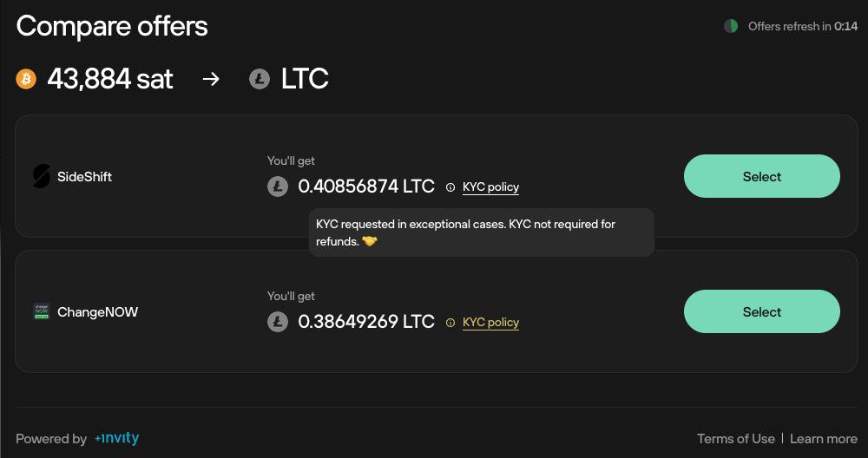Open the Terms of Use link
The image size is (868, 458).
[x=736, y=439]
